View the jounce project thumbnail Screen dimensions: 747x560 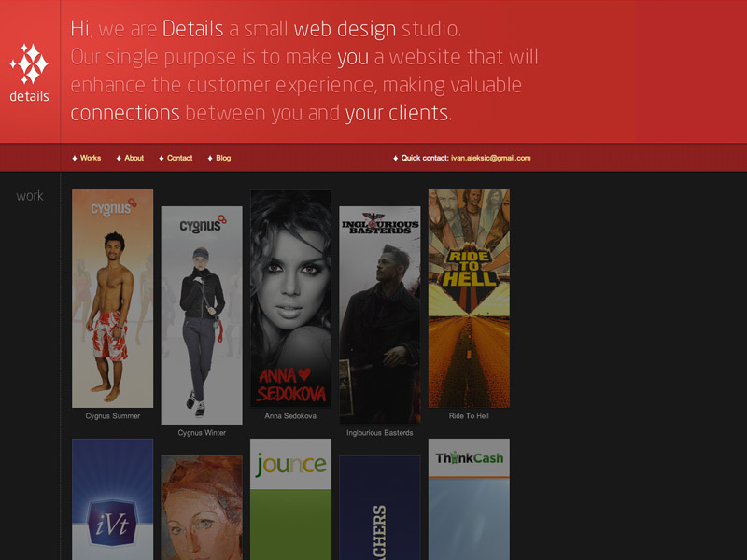(x=290, y=499)
